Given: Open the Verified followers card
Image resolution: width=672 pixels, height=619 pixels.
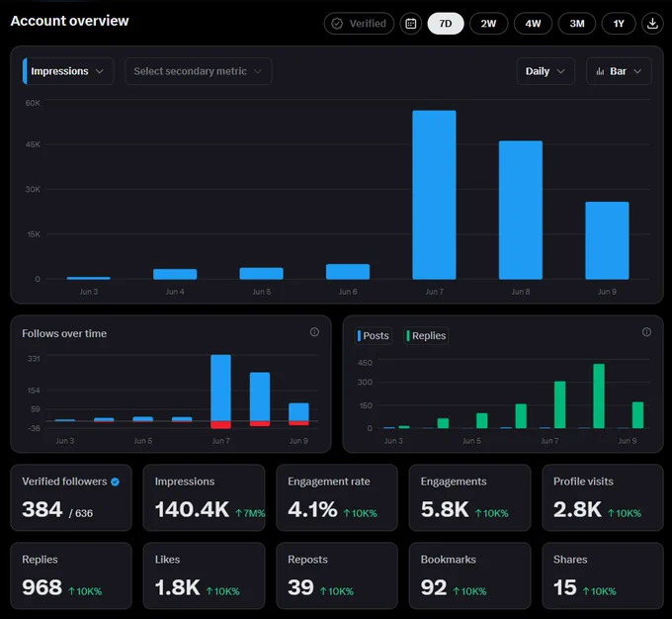Looking at the screenshot, I should [x=71, y=497].
